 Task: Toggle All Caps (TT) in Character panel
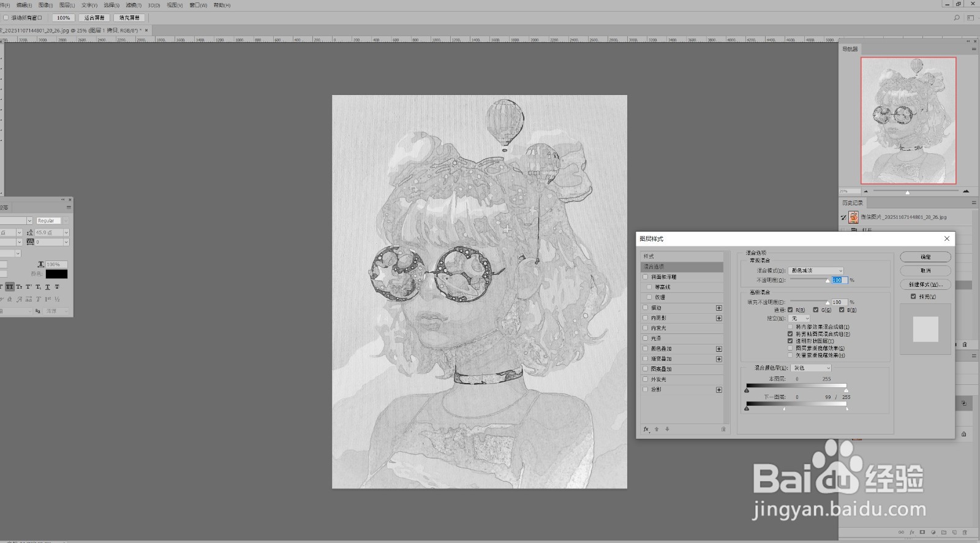(10, 287)
